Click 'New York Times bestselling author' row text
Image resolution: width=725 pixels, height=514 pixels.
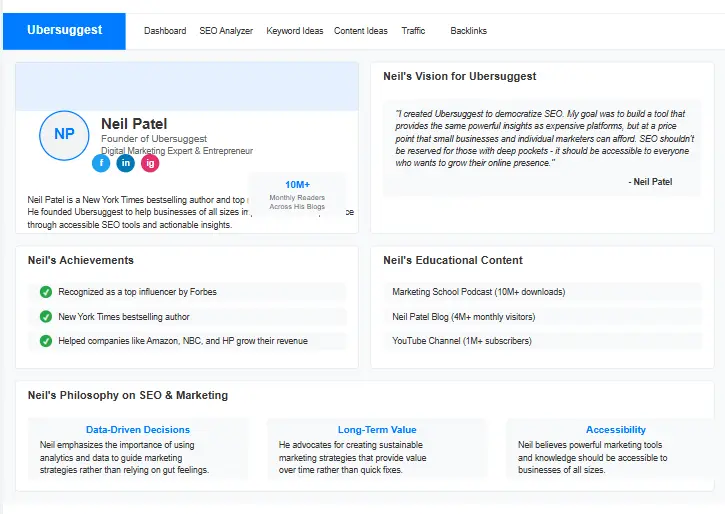coord(124,317)
